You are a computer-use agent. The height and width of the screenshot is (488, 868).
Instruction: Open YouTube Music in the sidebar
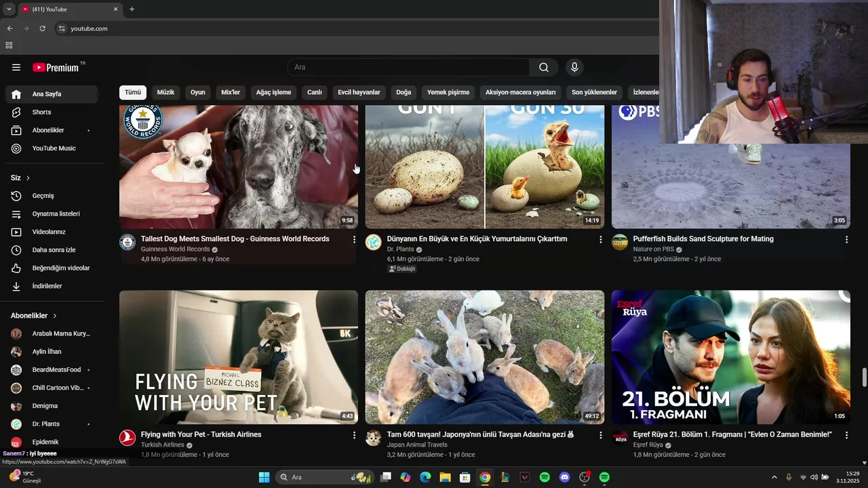(52, 148)
